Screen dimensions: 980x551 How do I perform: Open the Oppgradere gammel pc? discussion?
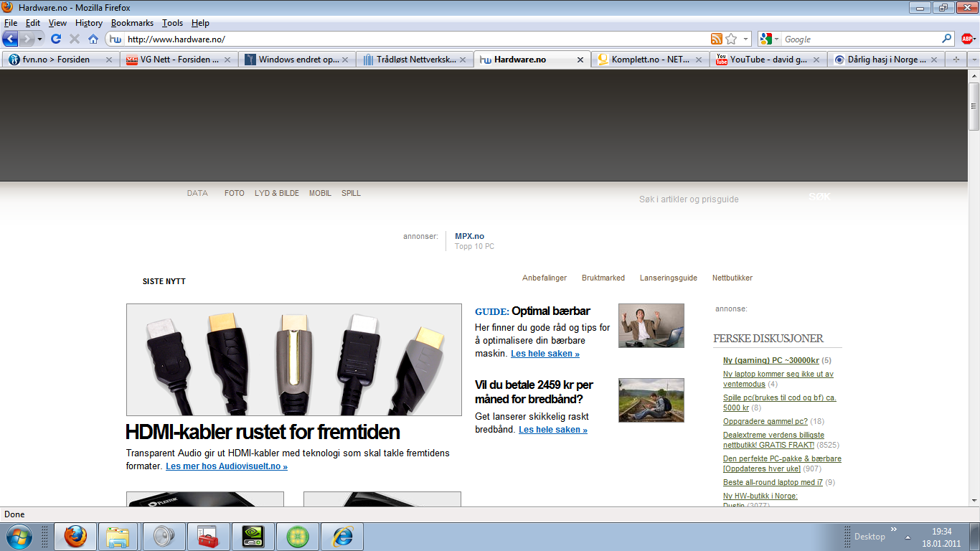(x=765, y=421)
